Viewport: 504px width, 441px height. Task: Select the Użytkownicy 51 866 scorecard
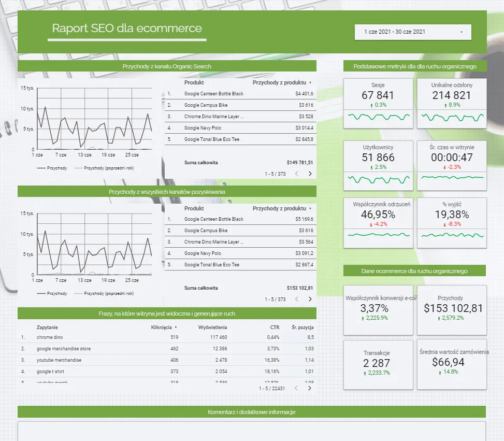point(378,165)
